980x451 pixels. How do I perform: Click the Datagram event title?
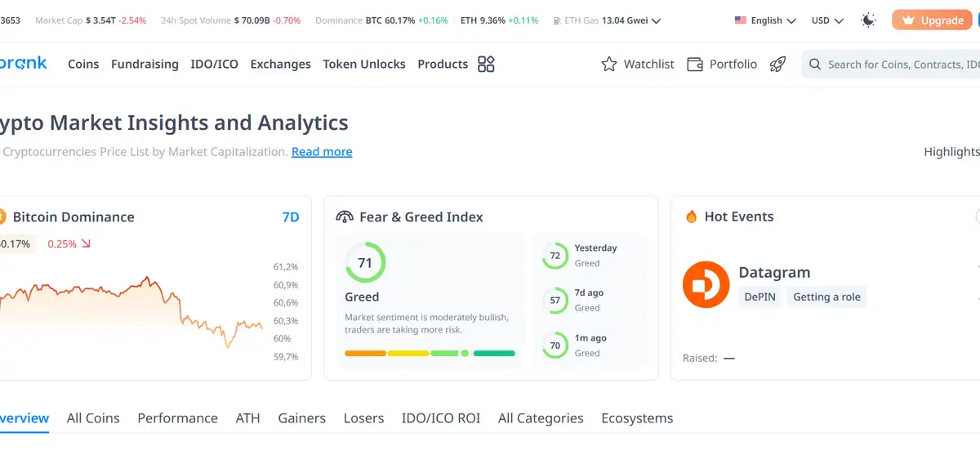774,272
